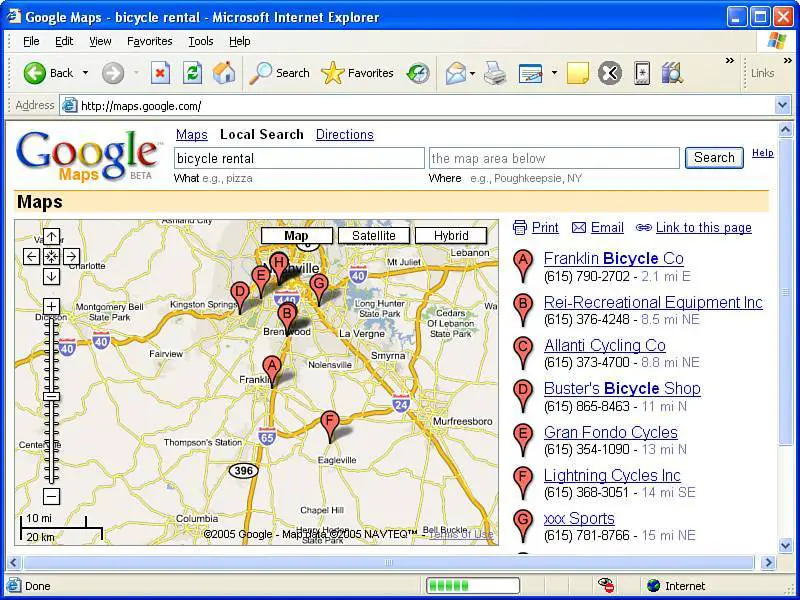Go back with the Back arrow
800x600 pixels.
tap(48, 73)
